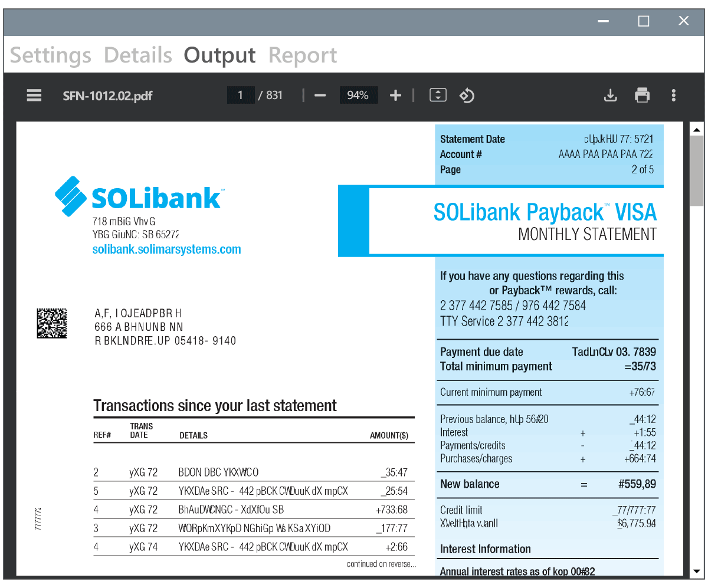Click the zoom out minus button

pyautogui.click(x=320, y=96)
